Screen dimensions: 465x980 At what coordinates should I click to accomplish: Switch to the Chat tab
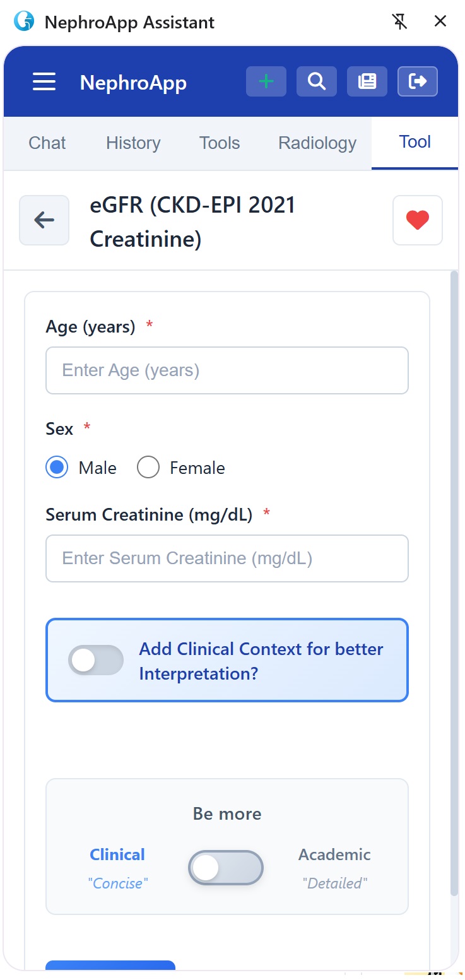click(x=47, y=143)
